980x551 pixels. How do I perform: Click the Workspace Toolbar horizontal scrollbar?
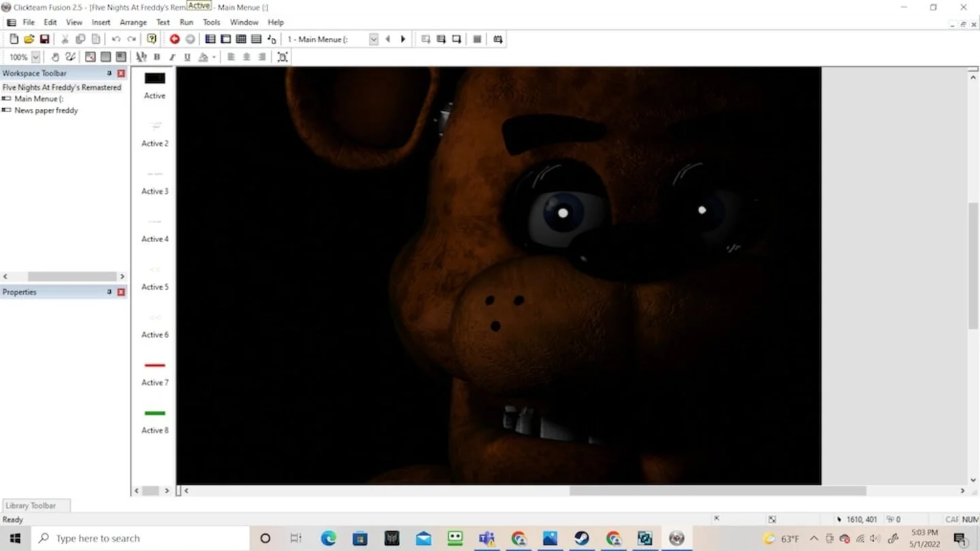coord(71,276)
